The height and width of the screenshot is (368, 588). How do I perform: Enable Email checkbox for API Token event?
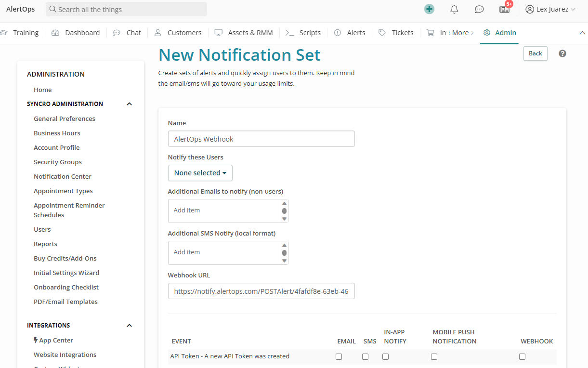(x=339, y=357)
